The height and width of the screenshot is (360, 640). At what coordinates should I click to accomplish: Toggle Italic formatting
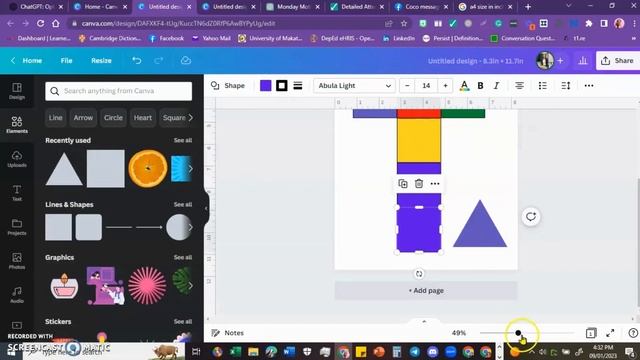click(x=496, y=86)
